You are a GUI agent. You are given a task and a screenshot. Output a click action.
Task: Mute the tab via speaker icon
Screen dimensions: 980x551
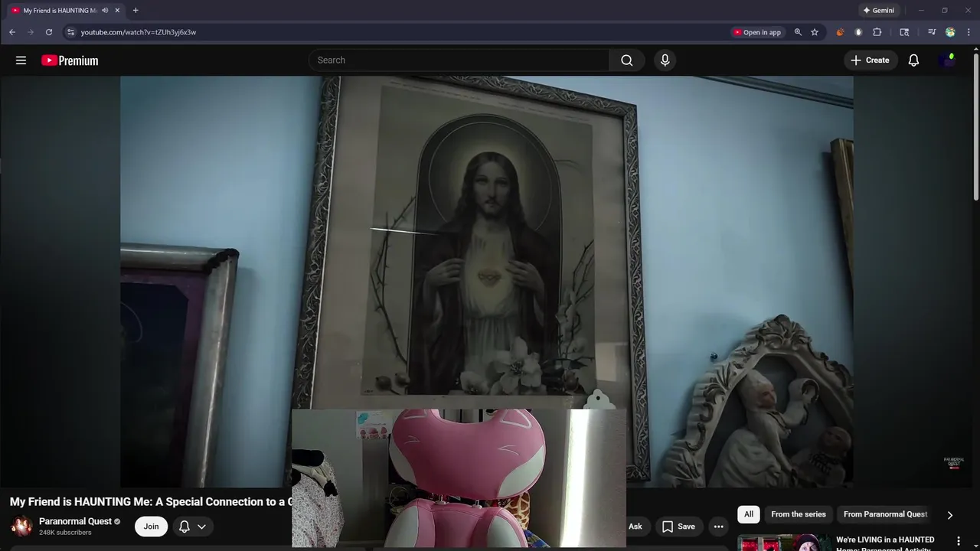point(105,11)
